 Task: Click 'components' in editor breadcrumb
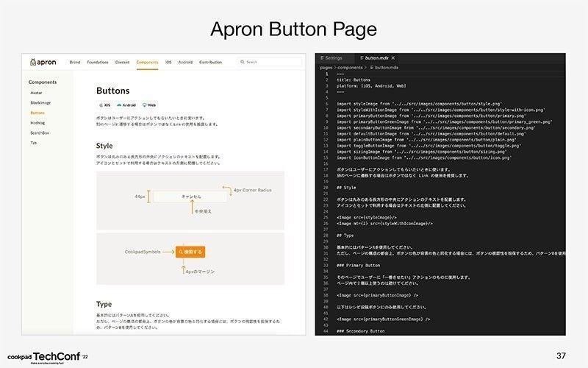tap(350, 68)
